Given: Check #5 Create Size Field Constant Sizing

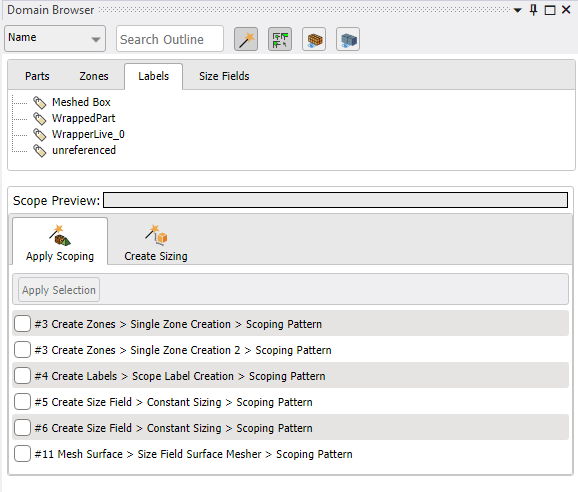Looking at the screenshot, I should tap(22, 402).
